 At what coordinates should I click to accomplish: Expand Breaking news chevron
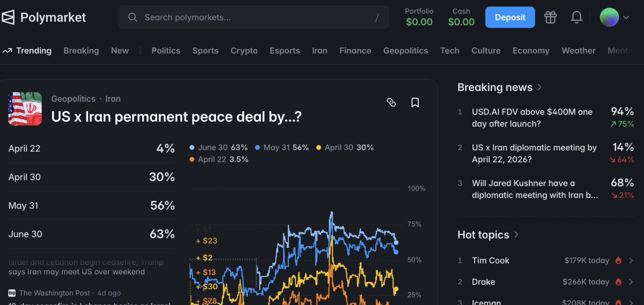[x=539, y=87]
